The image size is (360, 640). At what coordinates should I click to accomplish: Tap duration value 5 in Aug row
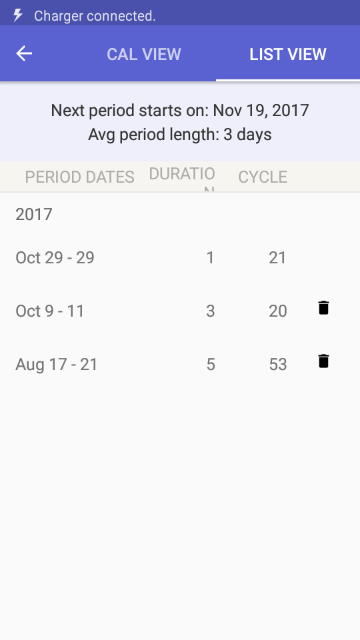coord(210,364)
